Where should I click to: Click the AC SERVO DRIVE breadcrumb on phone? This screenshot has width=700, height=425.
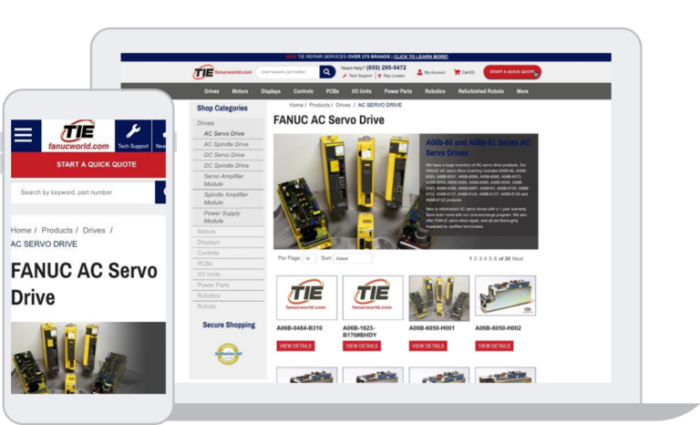click(44, 244)
